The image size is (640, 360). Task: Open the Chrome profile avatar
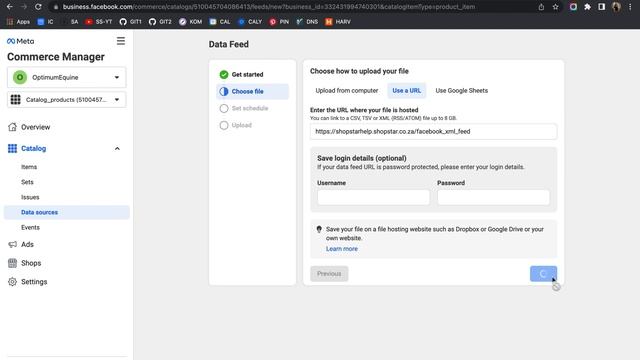(x=616, y=7)
